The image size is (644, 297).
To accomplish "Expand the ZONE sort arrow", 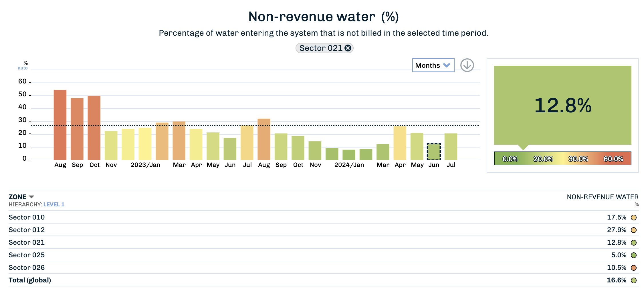I will pos(31,197).
